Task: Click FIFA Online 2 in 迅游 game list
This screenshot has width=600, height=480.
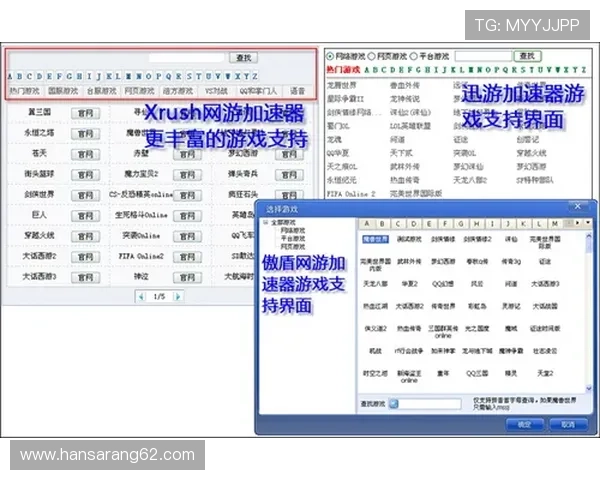Action: click(x=351, y=194)
